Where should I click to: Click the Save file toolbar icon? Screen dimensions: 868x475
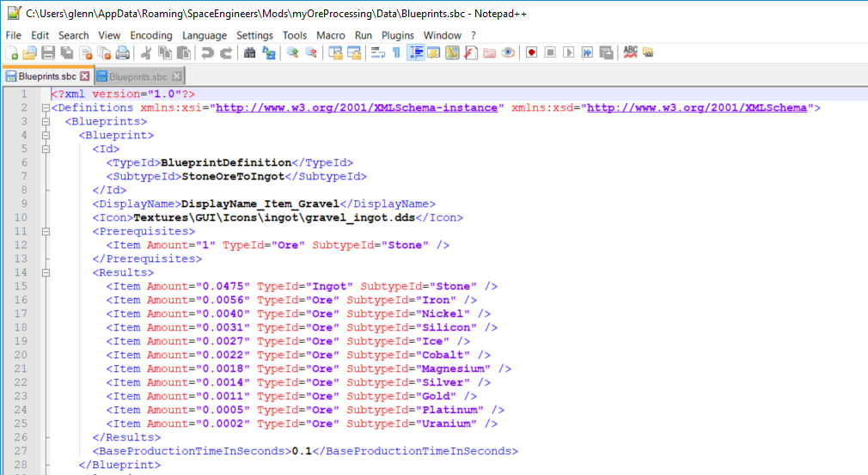click(x=48, y=53)
